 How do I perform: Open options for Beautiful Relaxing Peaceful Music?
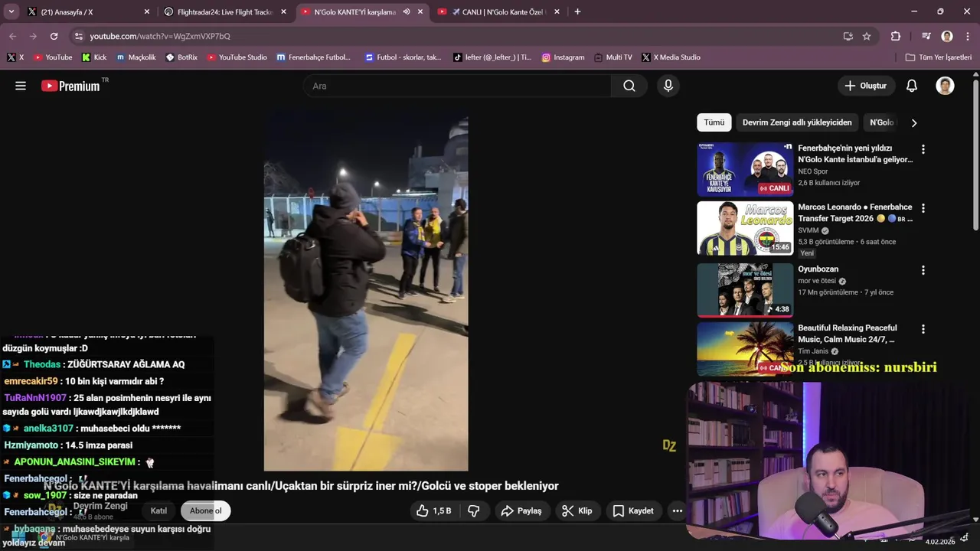click(923, 329)
